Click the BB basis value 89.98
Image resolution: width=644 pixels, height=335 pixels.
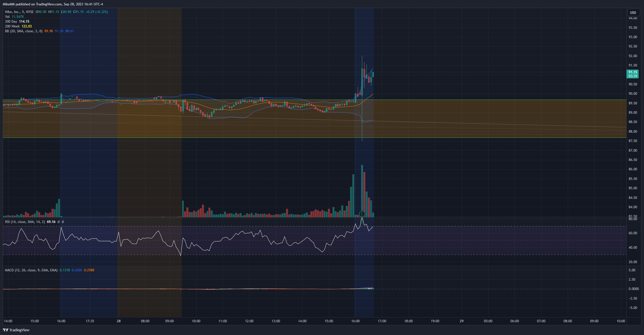[49, 31]
